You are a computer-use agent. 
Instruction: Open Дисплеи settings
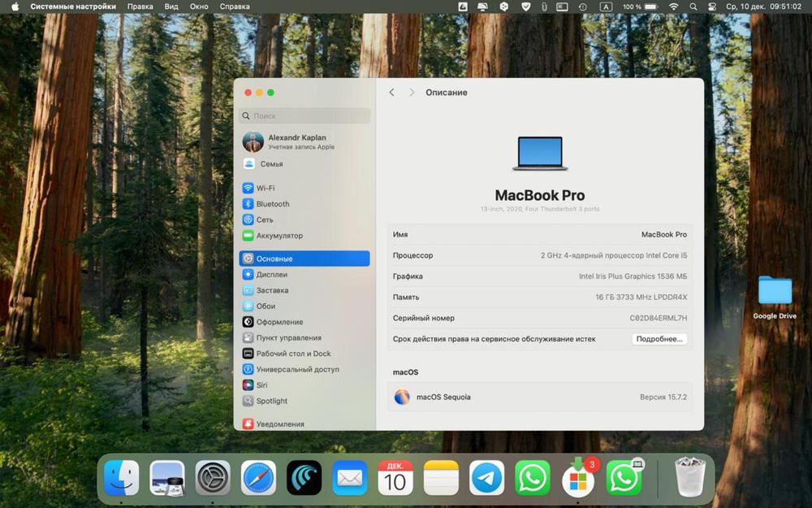pos(304,275)
